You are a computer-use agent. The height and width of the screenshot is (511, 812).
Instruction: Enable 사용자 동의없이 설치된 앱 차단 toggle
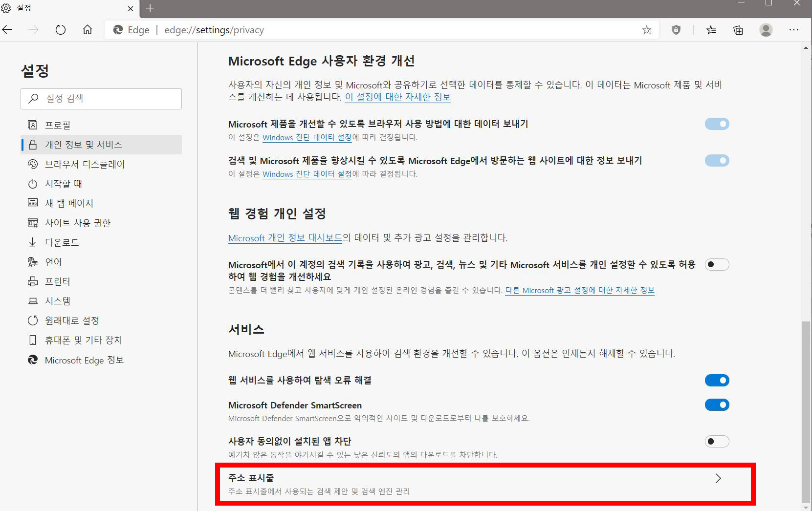click(717, 442)
